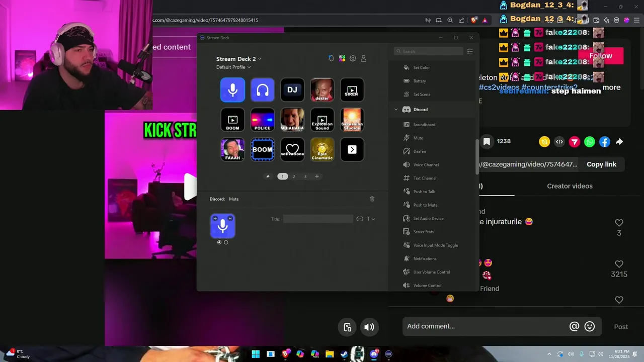
Task: Click the Copy link button
Action: (601, 164)
